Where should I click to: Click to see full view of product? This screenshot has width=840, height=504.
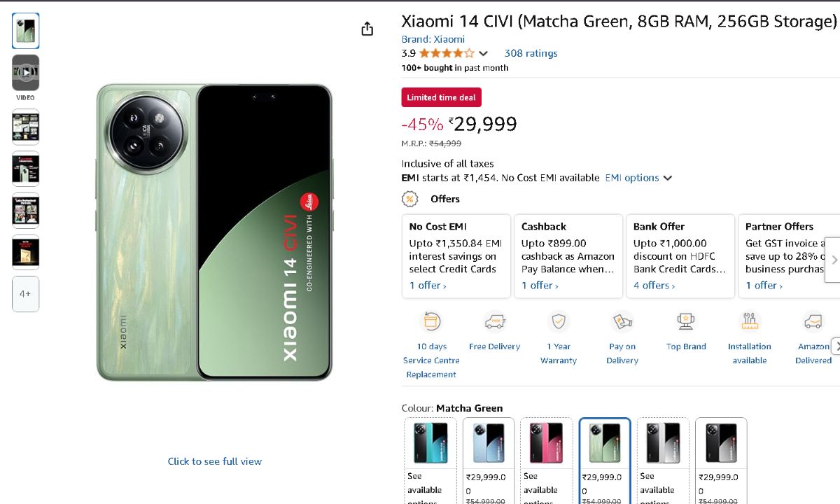coord(214,461)
